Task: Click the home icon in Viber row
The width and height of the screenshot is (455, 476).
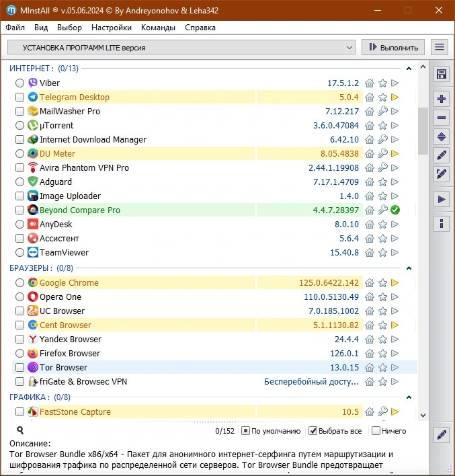Action: (x=370, y=83)
